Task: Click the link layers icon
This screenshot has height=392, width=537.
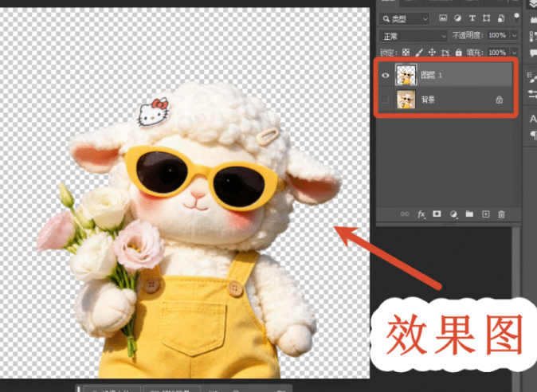Action: (x=405, y=214)
